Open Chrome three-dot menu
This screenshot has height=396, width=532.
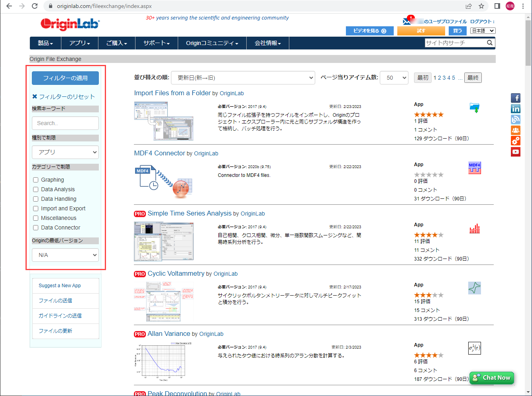(523, 6)
